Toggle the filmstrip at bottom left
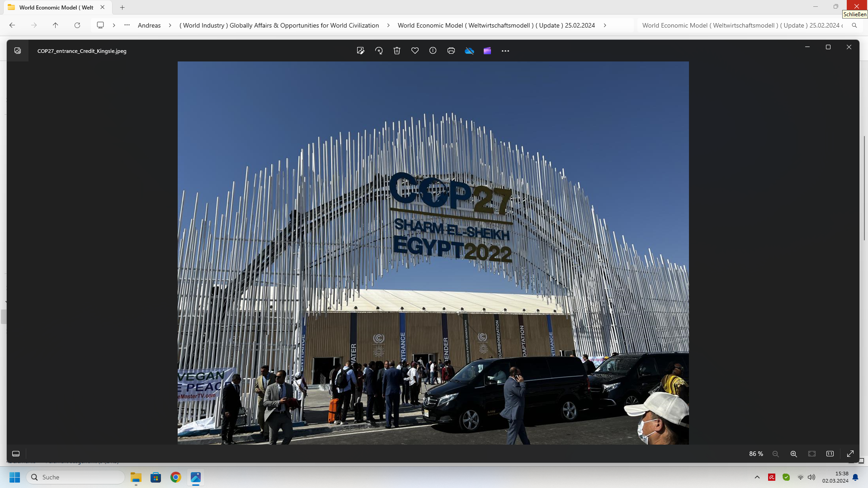The image size is (868, 488). point(16,454)
